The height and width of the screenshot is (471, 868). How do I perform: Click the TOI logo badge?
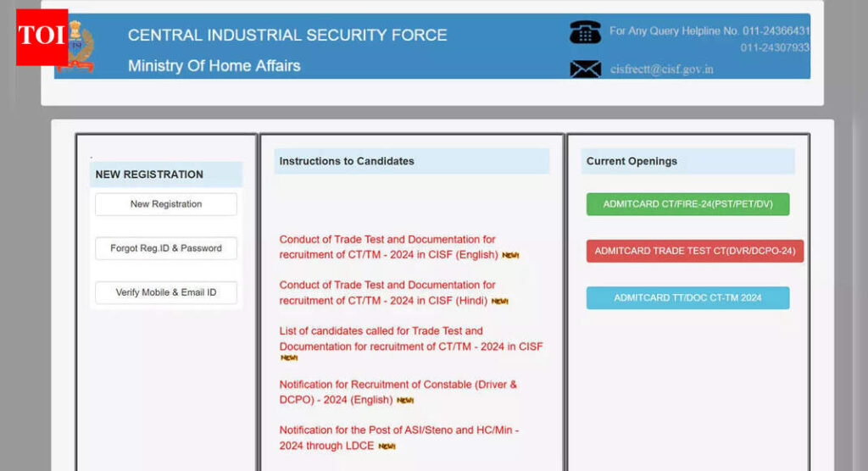click(42, 36)
